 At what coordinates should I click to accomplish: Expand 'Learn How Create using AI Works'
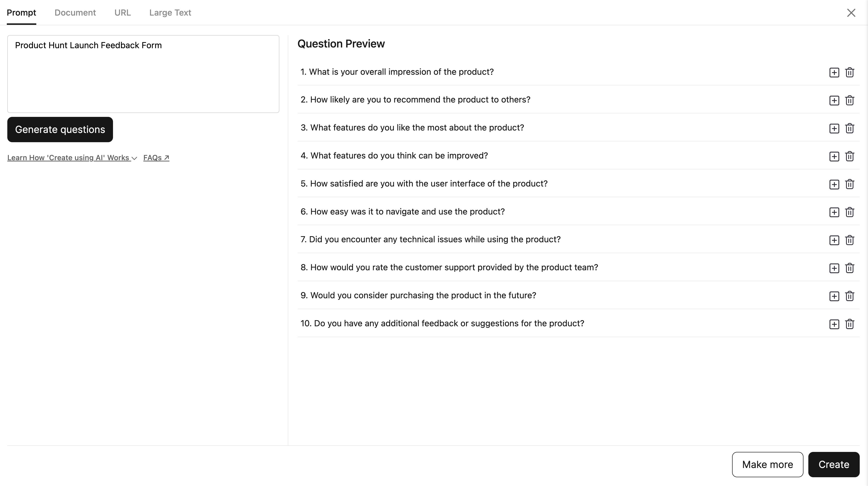pos(72,158)
